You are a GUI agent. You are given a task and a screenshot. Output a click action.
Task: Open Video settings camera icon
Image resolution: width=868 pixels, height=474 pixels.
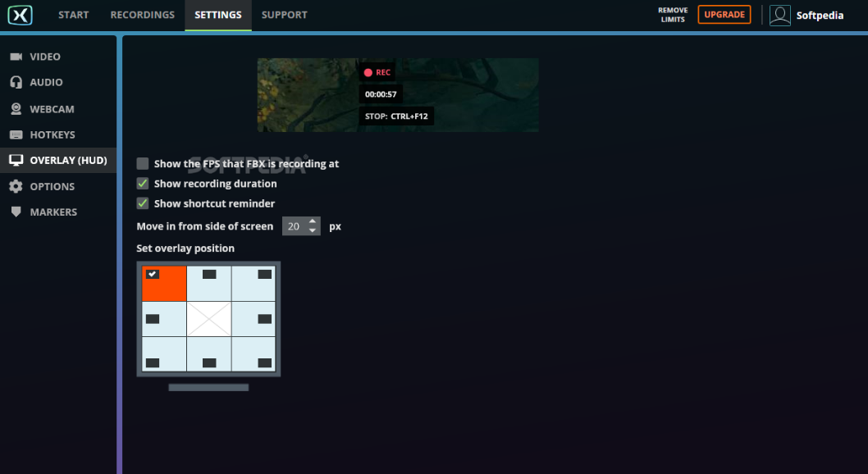(16, 57)
